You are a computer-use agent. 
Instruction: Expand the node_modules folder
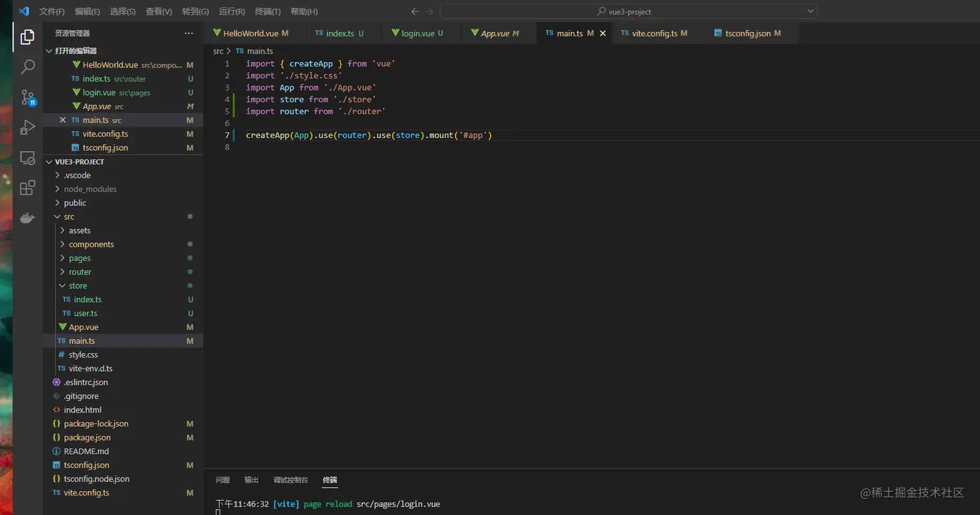pos(90,189)
